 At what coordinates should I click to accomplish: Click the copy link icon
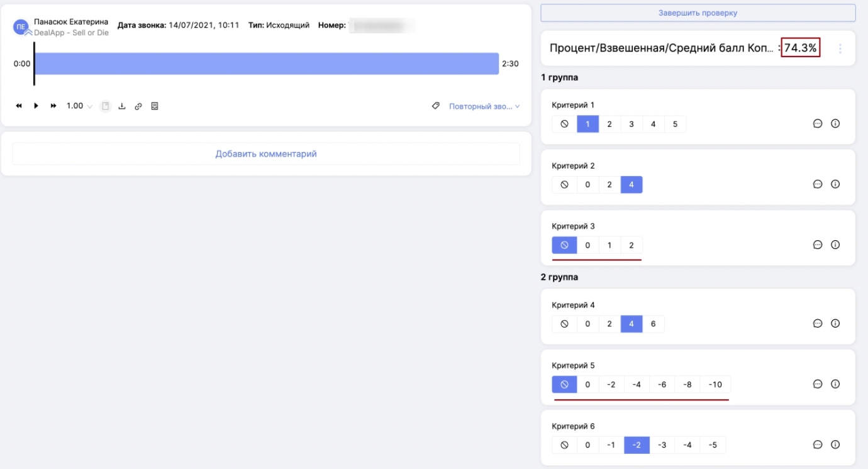click(138, 106)
